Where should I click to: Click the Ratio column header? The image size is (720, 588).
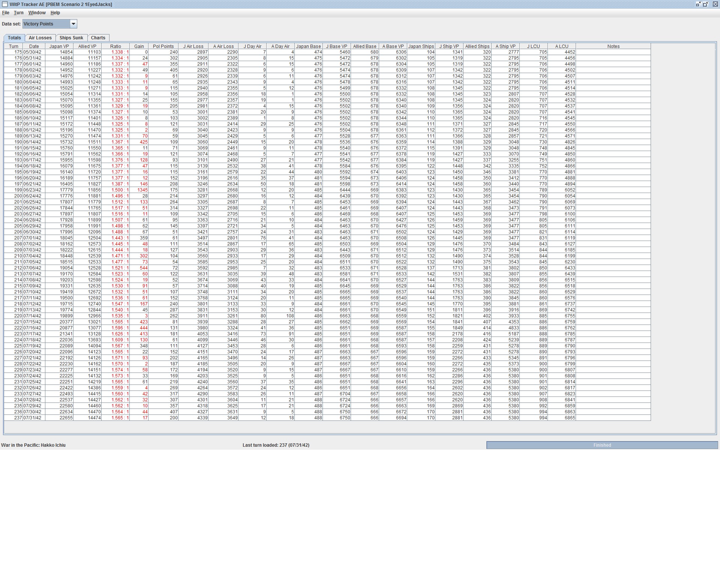(x=115, y=46)
